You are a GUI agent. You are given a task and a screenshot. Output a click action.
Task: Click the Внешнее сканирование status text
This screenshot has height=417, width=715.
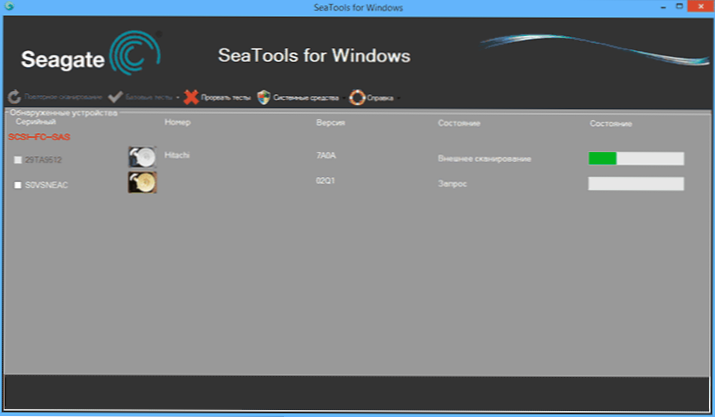click(x=484, y=159)
